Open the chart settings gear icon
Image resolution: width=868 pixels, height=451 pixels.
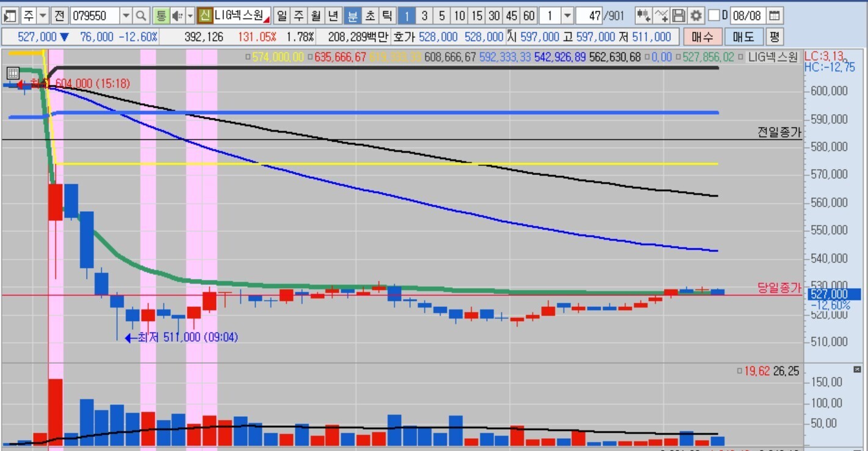(696, 16)
